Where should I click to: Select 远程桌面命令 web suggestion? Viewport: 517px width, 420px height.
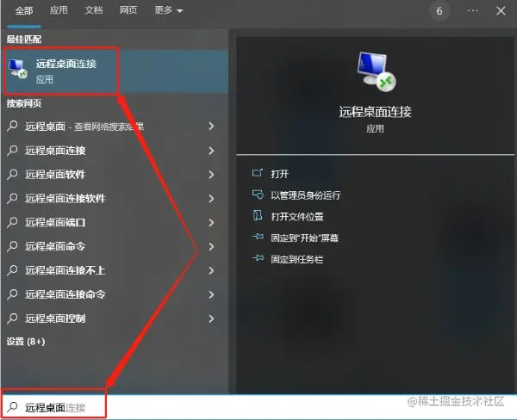pos(112,246)
